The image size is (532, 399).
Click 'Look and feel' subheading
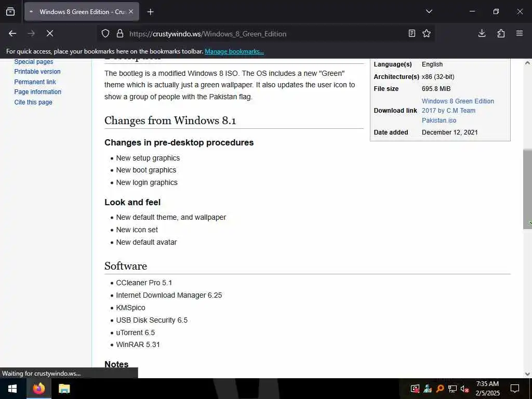click(132, 202)
